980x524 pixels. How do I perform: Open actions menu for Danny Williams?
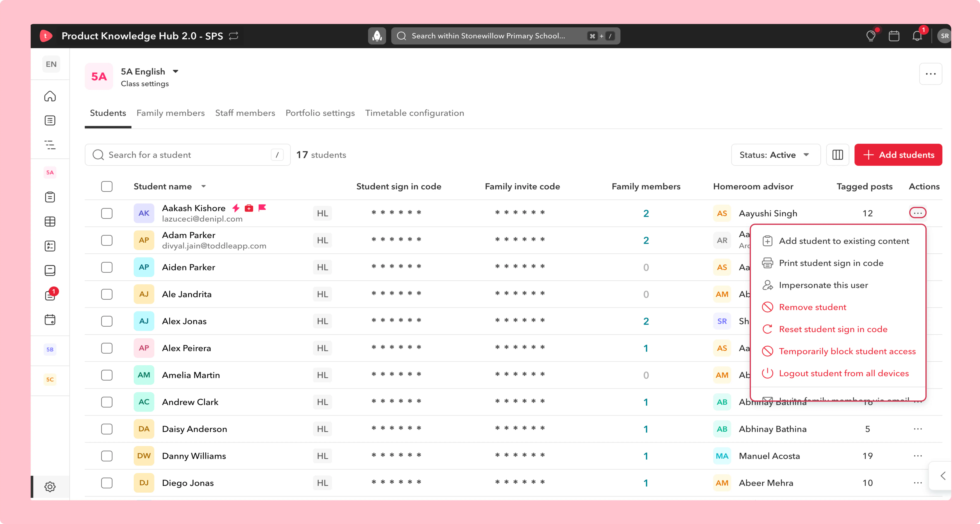918,456
